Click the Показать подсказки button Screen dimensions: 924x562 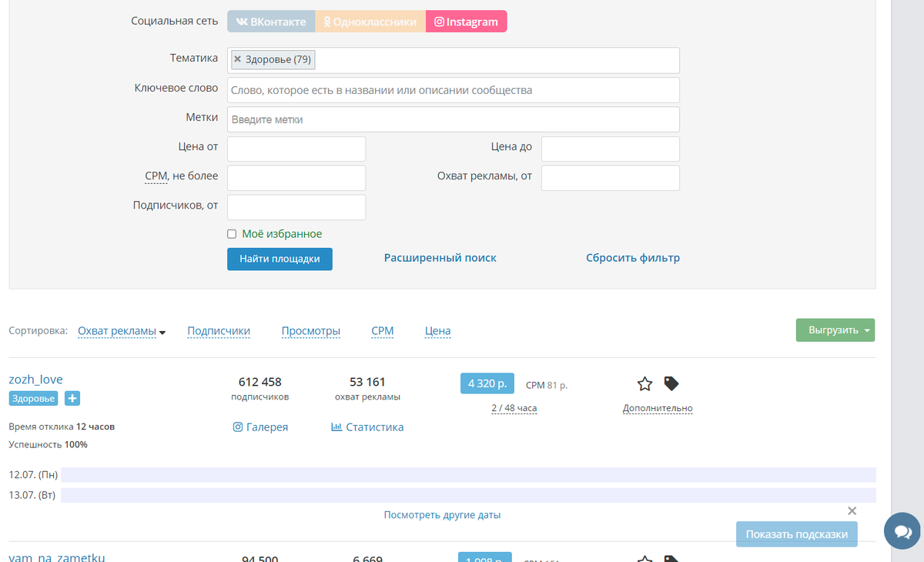tap(797, 534)
